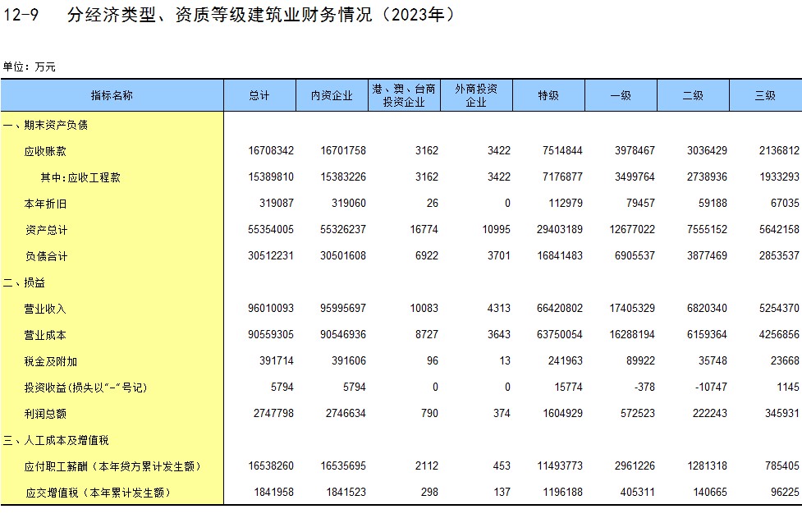The image size is (802, 532).
Task: Click the value 2136812 under 三级
Action: pyautogui.click(x=779, y=151)
